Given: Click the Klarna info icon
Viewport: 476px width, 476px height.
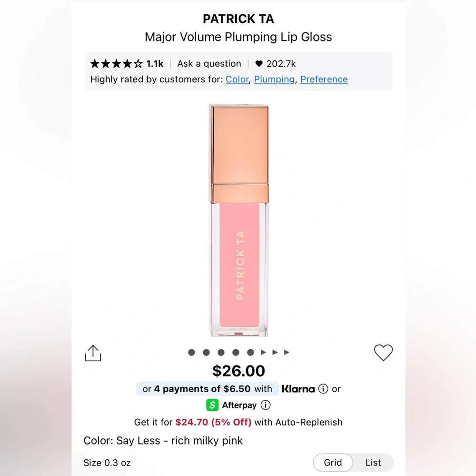Looking at the screenshot, I should [323, 389].
